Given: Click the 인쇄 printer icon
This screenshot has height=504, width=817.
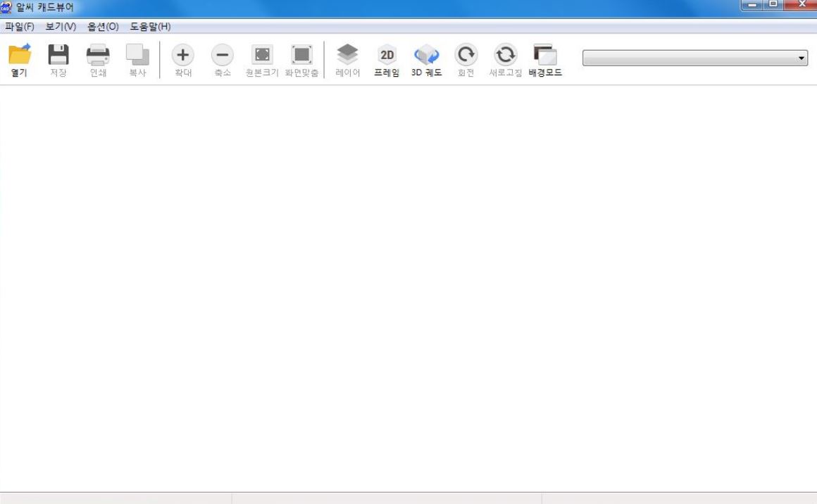Looking at the screenshot, I should click(x=98, y=54).
